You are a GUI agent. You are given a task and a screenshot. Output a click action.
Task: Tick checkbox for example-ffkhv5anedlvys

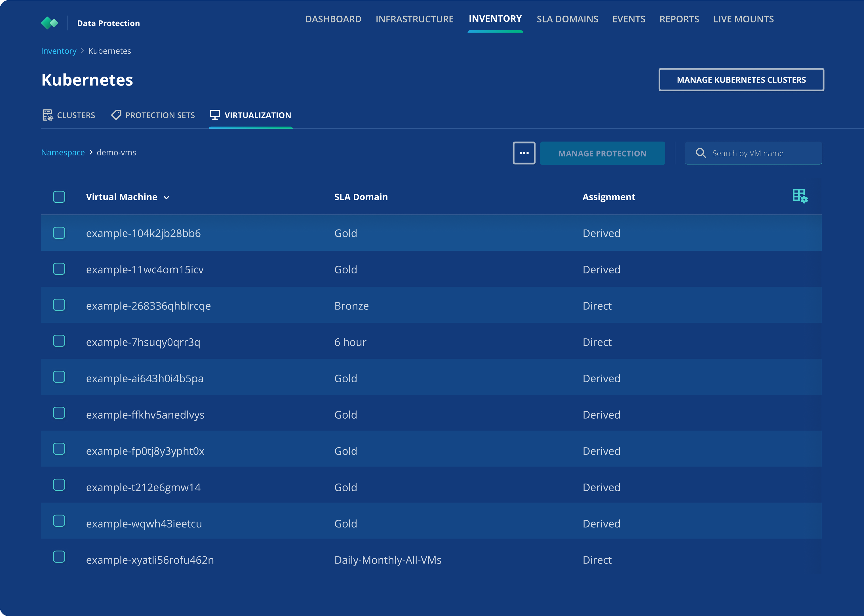point(59,413)
